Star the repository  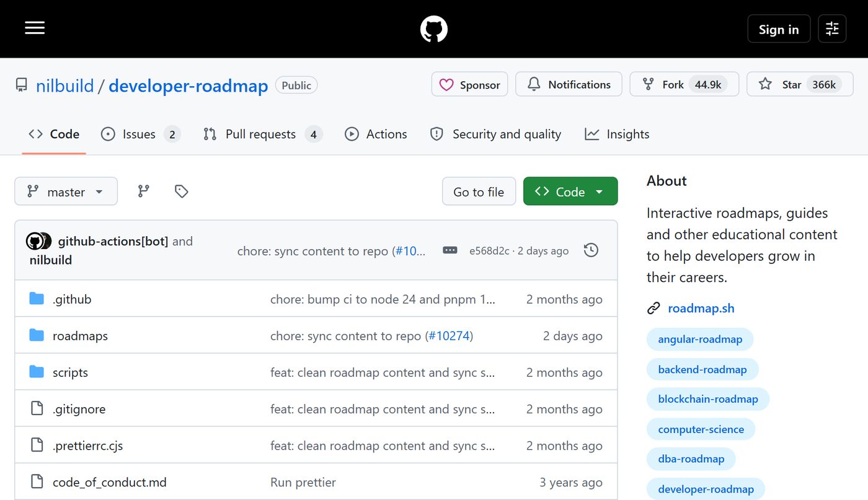point(800,84)
